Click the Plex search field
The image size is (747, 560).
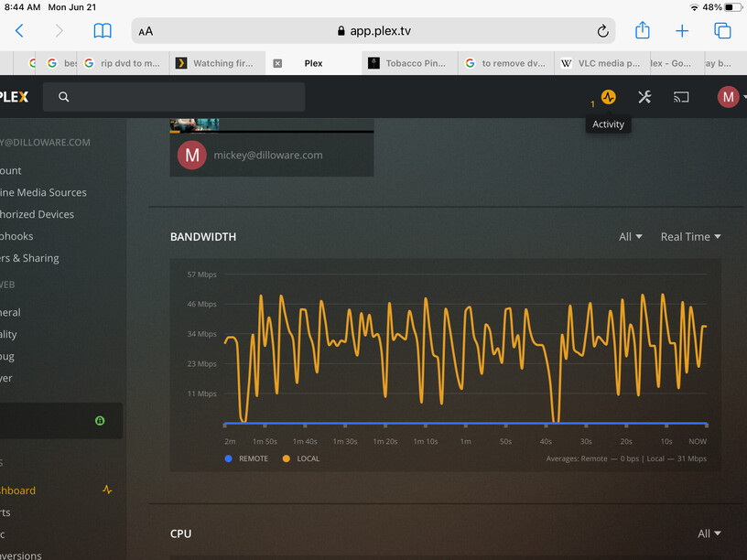(174, 97)
